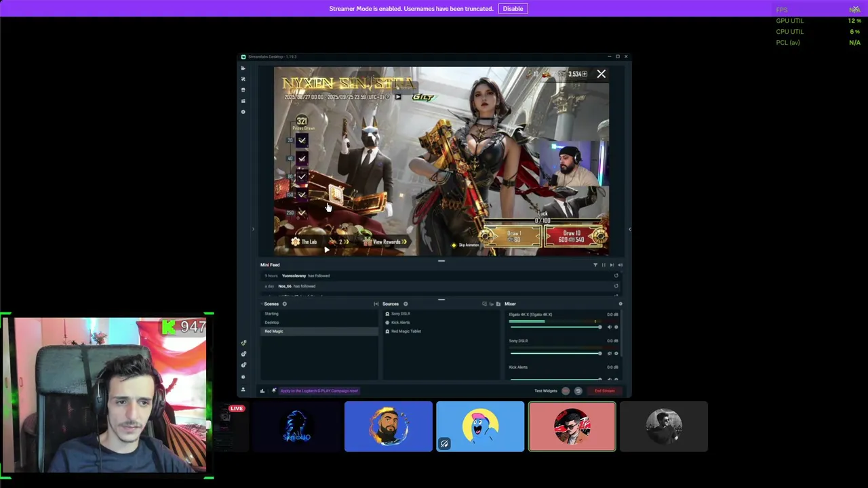The width and height of the screenshot is (868, 488).
Task: Replay the Nos_66 follow alert
Action: 616,286
